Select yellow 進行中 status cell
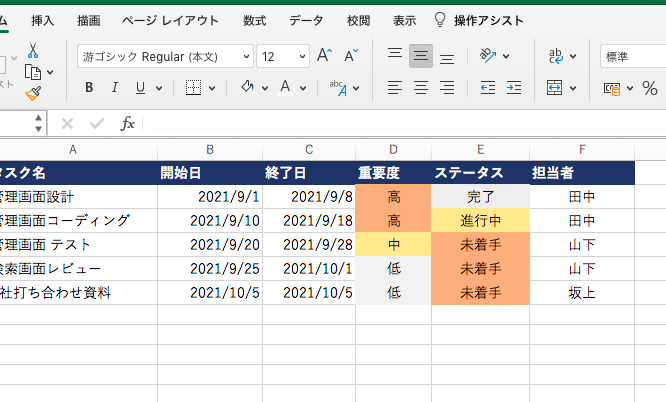 pyautogui.click(x=480, y=221)
